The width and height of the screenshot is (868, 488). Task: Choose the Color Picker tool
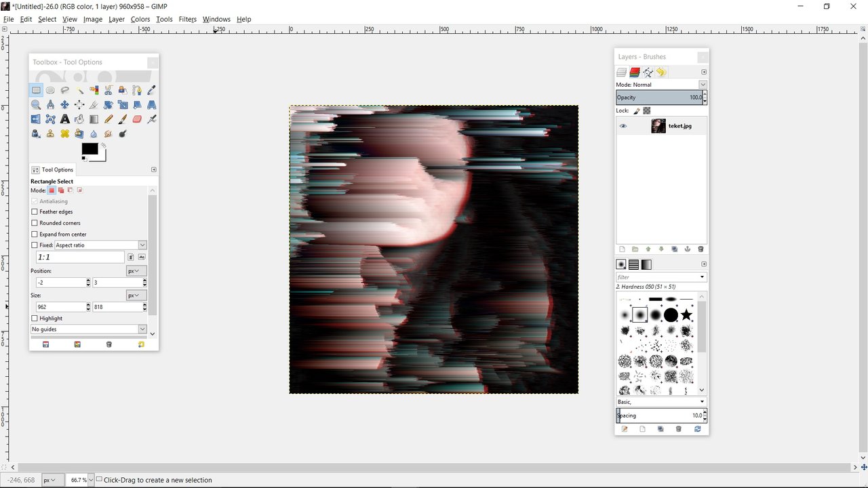[151, 90]
